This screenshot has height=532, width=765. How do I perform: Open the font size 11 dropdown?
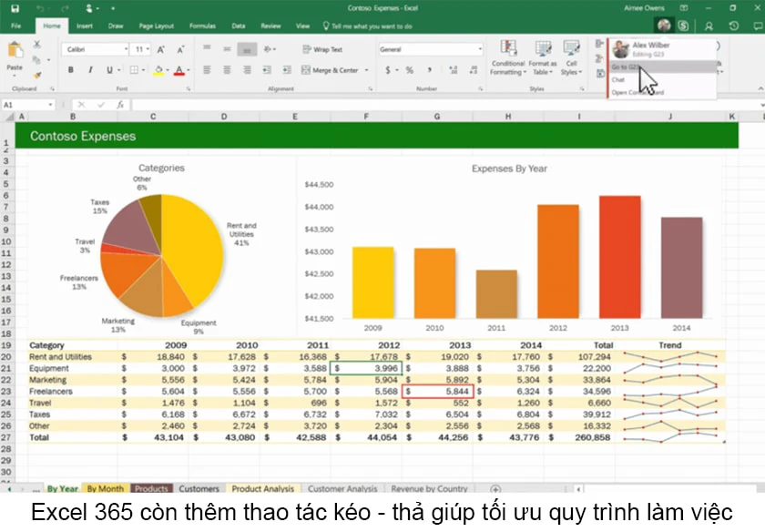tap(148, 49)
